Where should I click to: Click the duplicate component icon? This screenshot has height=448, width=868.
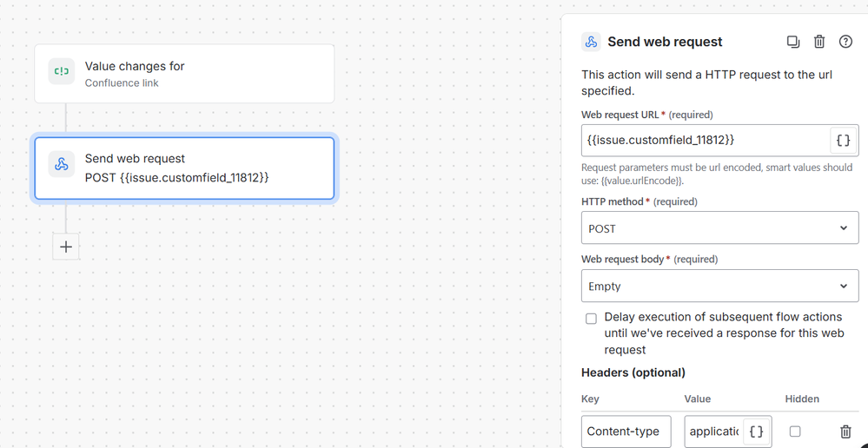point(793,42)
